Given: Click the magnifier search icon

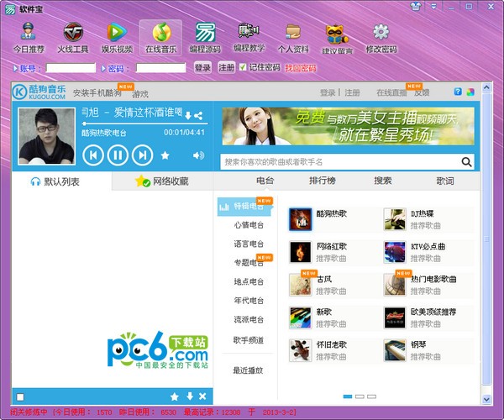Looking at the screenshot, I should [467, 161].
